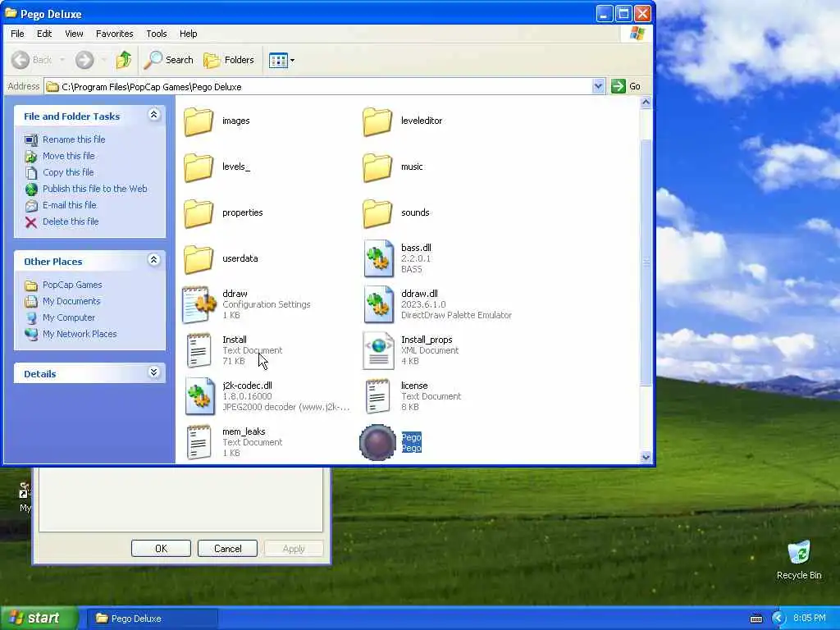
Task: Open the Back history dropdown arrow
Action: (62, 60)
